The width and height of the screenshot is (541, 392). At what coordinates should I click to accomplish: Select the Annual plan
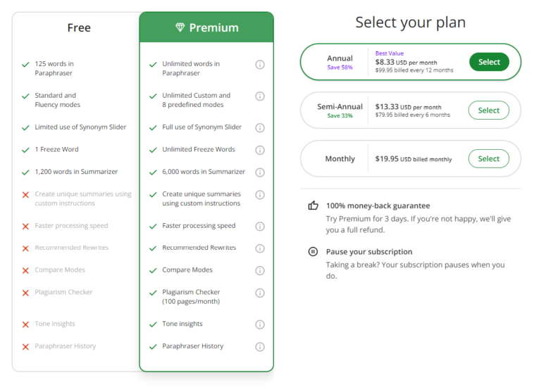click(489, 62)
